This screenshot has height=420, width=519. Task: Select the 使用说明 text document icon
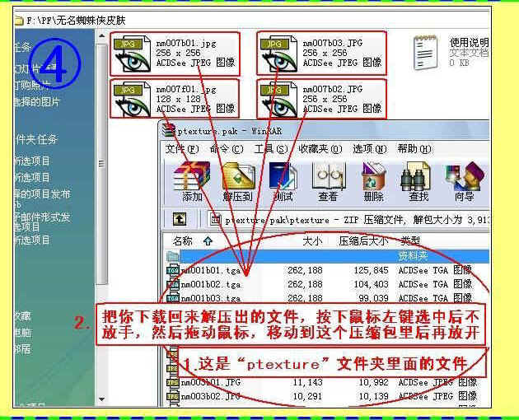pos(425,53)
